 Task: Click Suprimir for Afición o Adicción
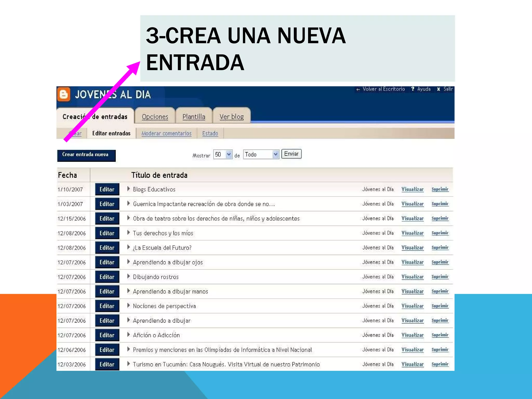[x=440, y=335]
